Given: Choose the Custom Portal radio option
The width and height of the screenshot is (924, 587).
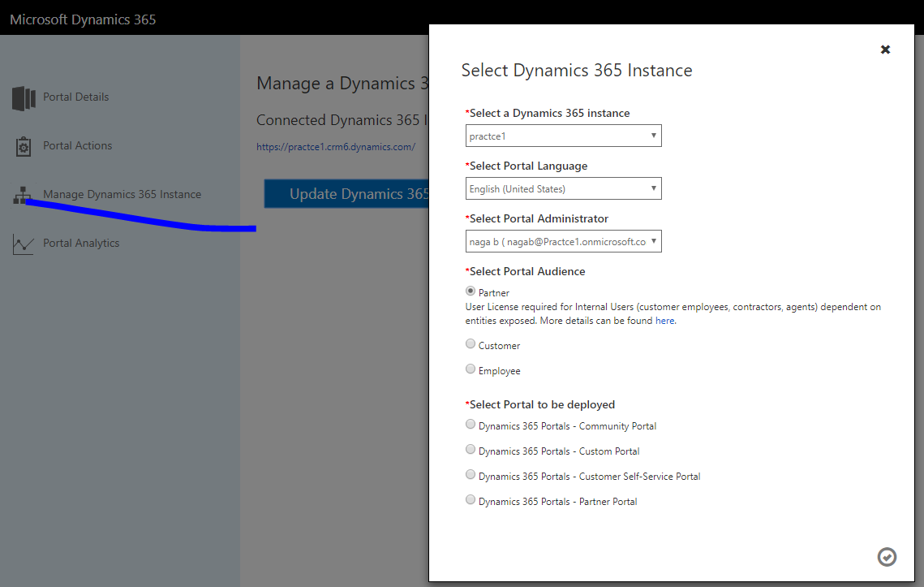Looking at the screenshot, I should click(471, 449).
